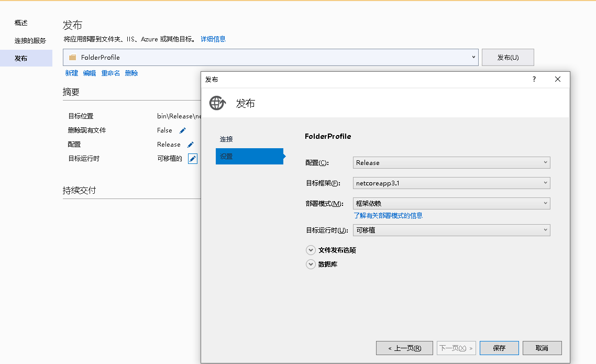
Task: Click the 持续交付 section heading
Action: (80, 190)
